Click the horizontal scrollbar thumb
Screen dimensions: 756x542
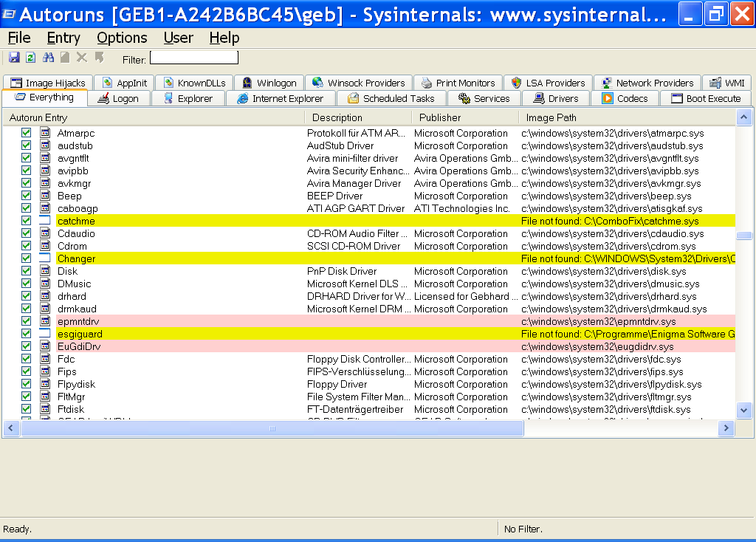272,428
